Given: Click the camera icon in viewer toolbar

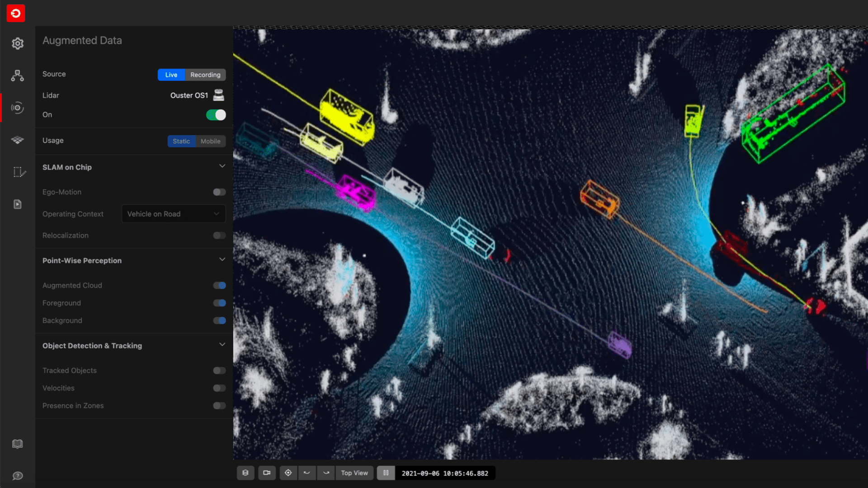Looking at the screenshot, I should pos(267,473).
